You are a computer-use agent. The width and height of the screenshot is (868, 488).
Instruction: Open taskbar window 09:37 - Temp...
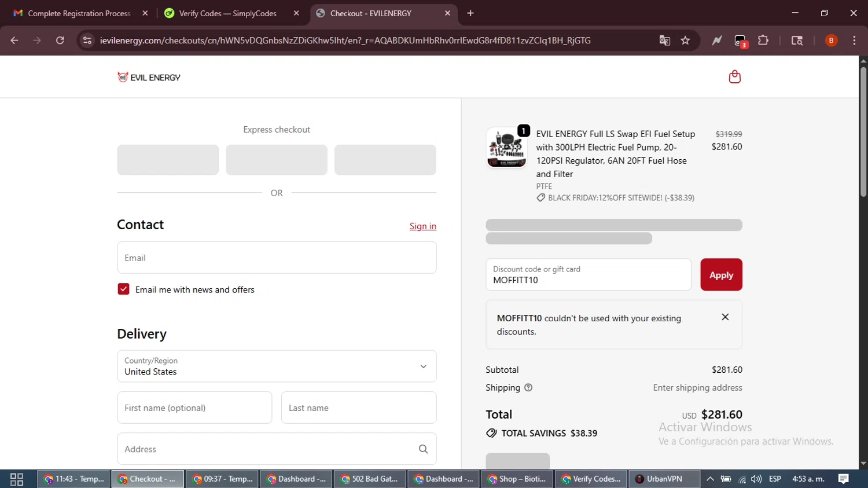222,479
